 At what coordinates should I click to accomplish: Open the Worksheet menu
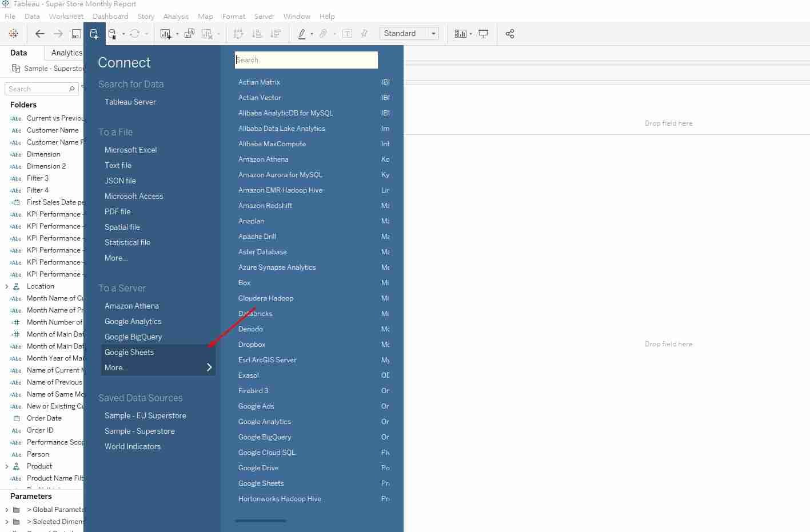click(x=66, y=17)
